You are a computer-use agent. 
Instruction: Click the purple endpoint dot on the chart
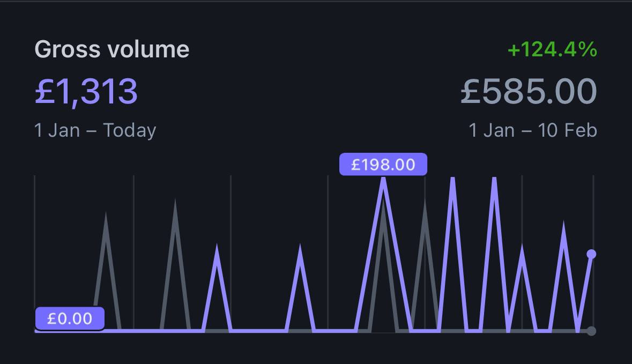pos(591,254)
